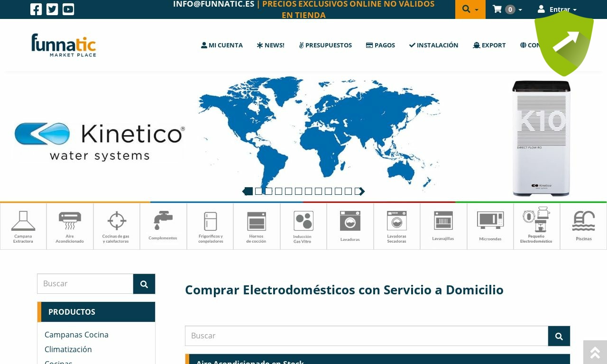
Task: Open the PRESUPUESTOS menu item
Action: tap(325, 45)
